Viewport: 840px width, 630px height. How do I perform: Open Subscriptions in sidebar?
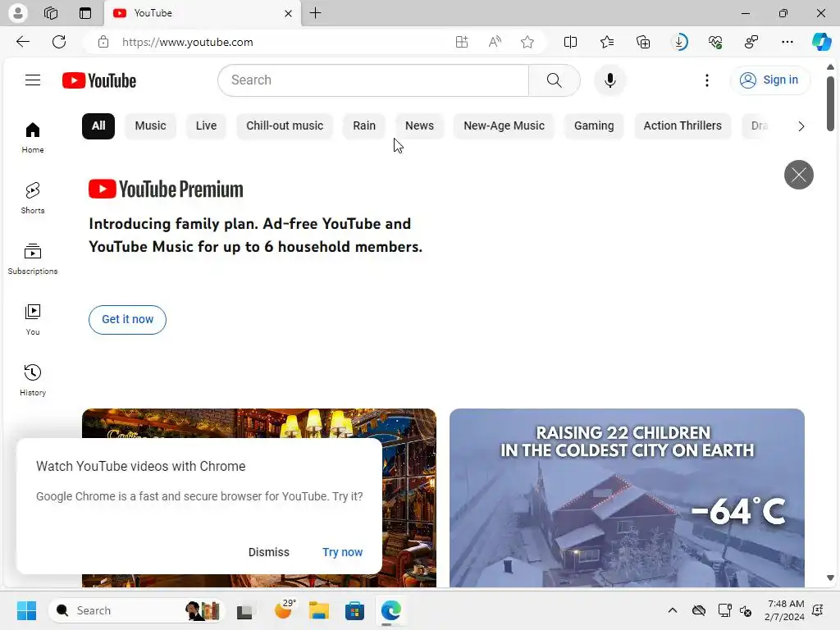[x=33, y=258]
